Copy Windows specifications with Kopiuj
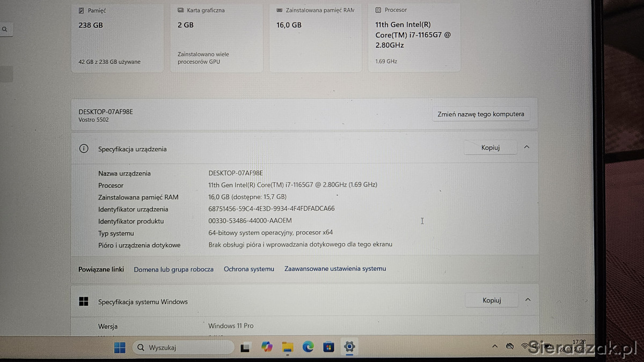The width and height of the screenshot is (644, 362). tap(492, 300)
